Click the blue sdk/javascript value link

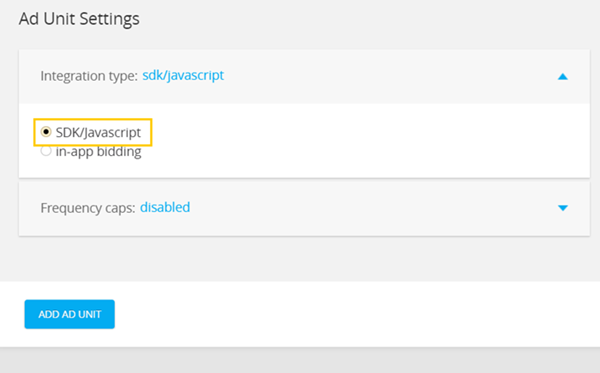183,75
